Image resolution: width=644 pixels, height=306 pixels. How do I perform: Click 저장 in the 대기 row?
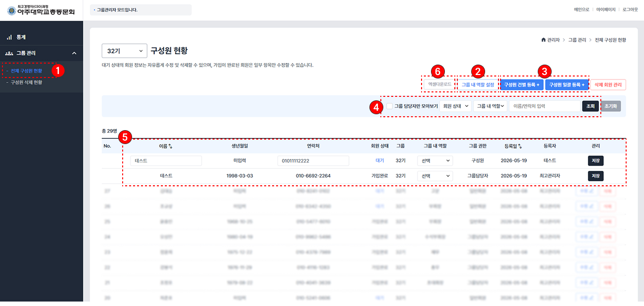(x=596, y=161)
